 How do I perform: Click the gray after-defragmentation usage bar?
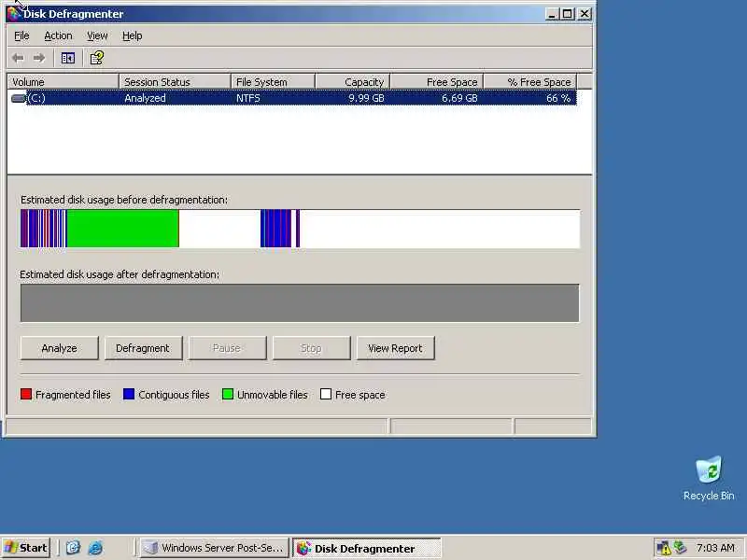point(300,302)
